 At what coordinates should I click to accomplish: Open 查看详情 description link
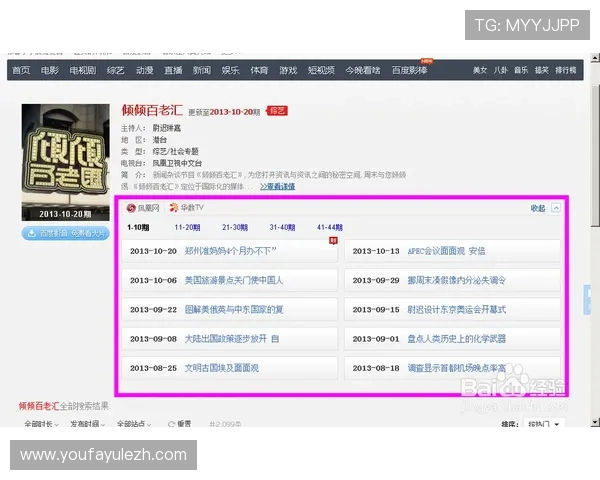coord(277,186)
